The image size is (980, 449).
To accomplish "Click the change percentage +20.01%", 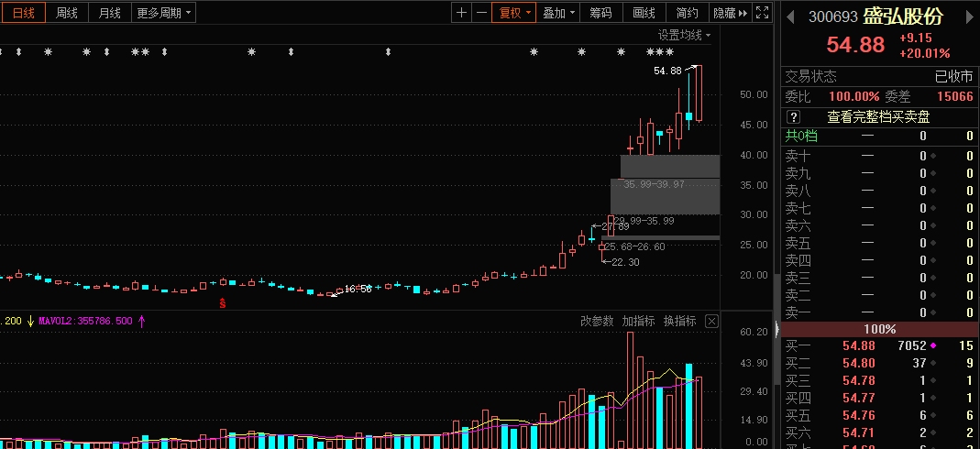I will point(925,54).
